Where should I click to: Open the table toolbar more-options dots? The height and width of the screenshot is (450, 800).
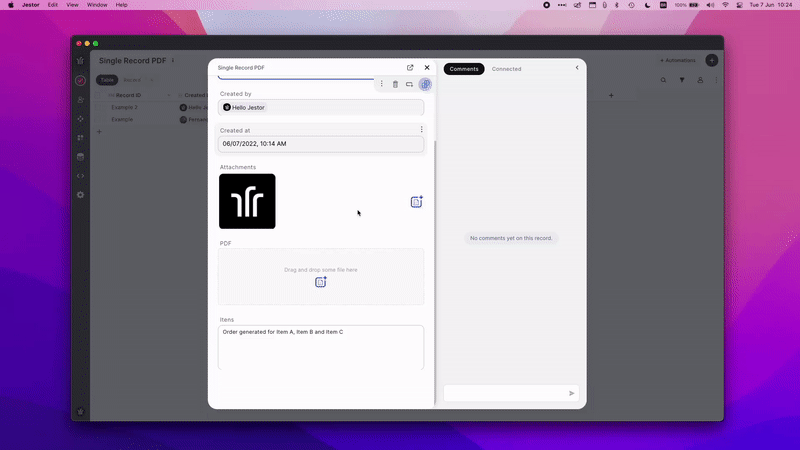point(716,80)
